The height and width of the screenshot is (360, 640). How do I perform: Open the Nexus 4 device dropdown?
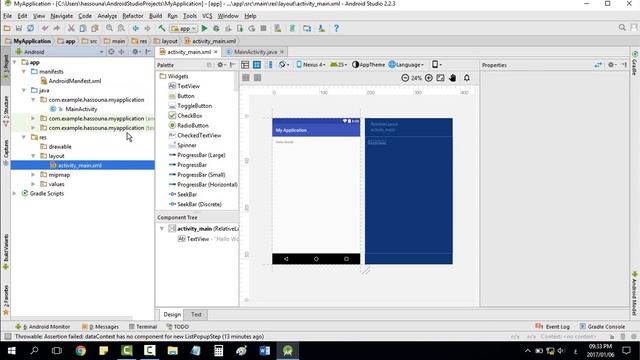coord(311,64)
